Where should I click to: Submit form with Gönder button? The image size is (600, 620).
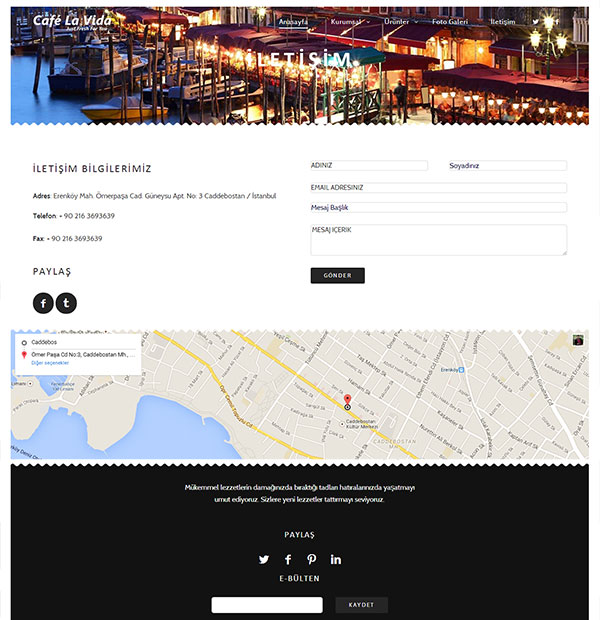337,275
